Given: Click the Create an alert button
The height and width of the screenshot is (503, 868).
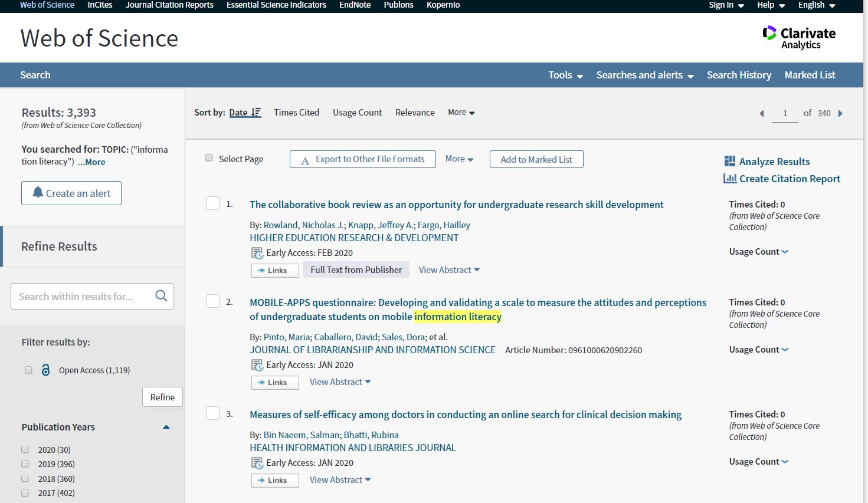Looking at the screenshot, I should 71,193.
